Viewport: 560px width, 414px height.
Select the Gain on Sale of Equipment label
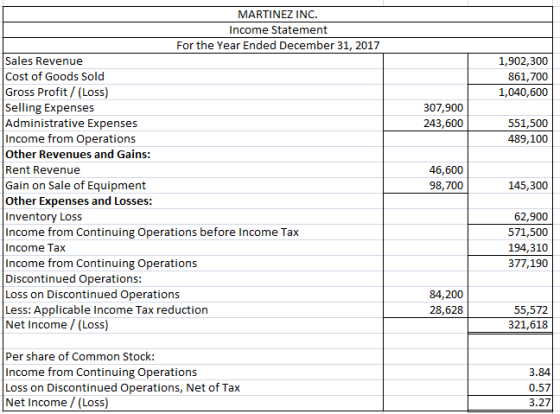click(x=75, y=185)
